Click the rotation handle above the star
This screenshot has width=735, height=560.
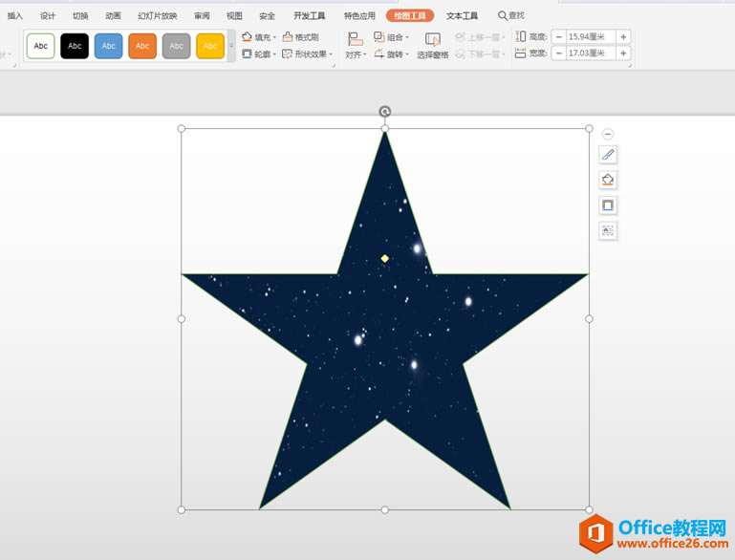coord(385,112)
